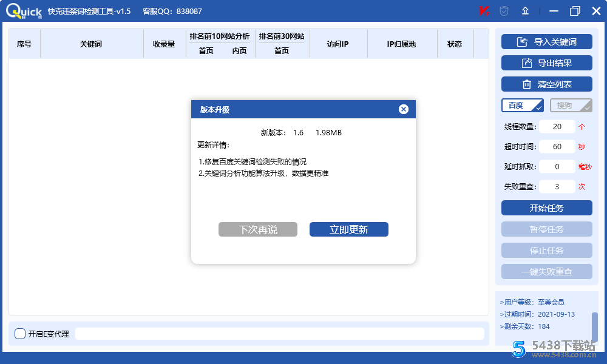
Task: Click the 一键失败重查 retry button
Action: tap(546, 271)
